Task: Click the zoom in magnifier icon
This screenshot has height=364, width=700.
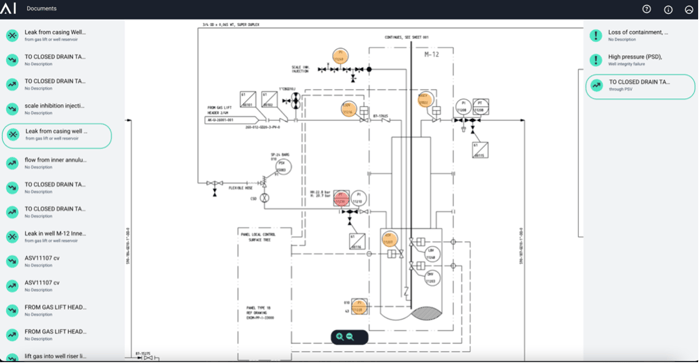Action: click(340, 337)
